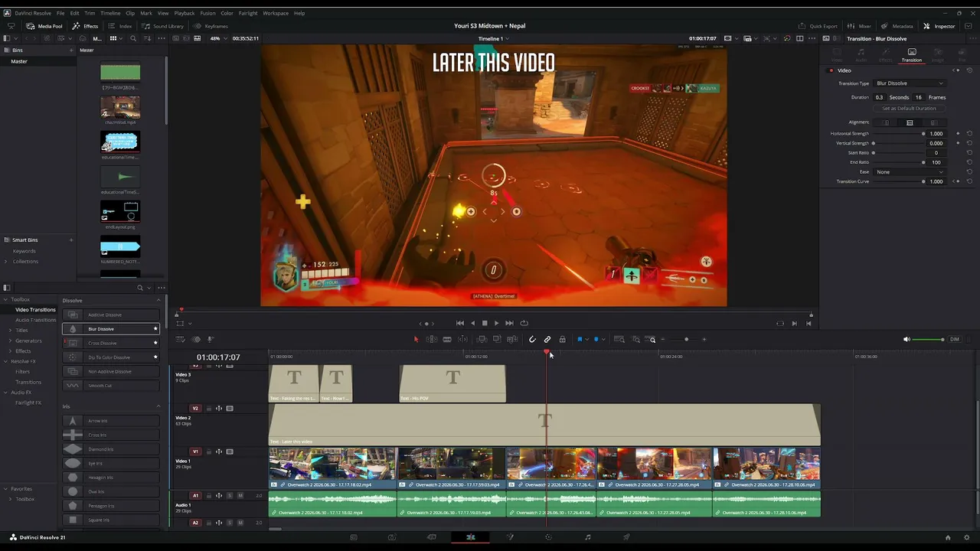Add keyframe for Vertical Strength

tap(957, 143)
